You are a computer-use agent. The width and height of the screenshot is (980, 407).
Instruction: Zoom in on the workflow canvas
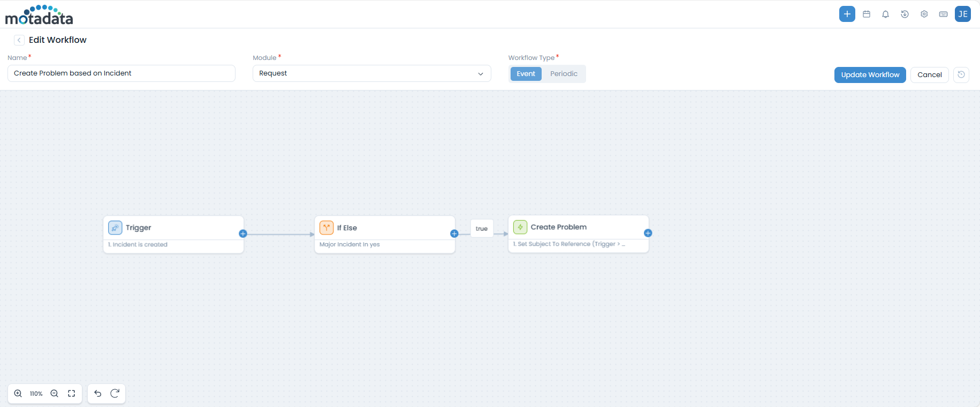click(x=18, y=394)
